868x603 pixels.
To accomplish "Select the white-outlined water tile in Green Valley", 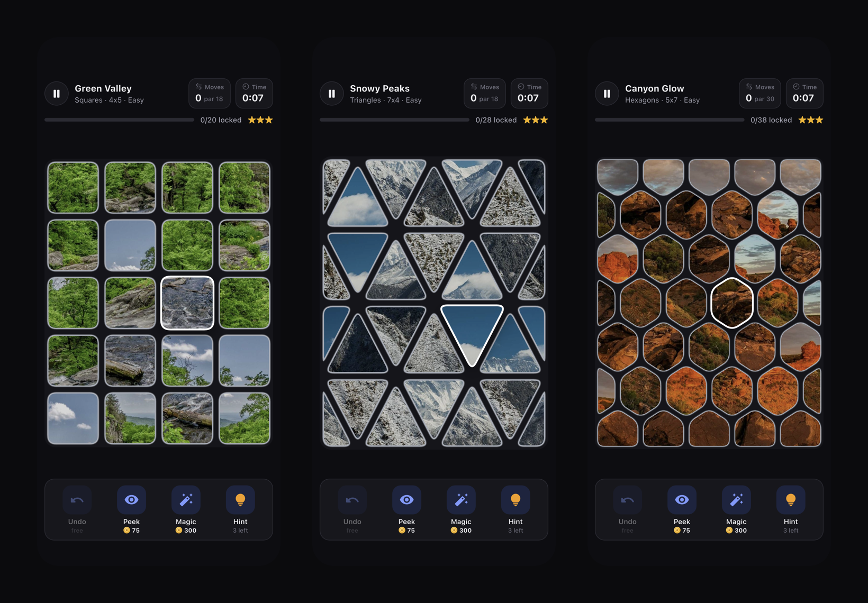I will tap(187, 303).
